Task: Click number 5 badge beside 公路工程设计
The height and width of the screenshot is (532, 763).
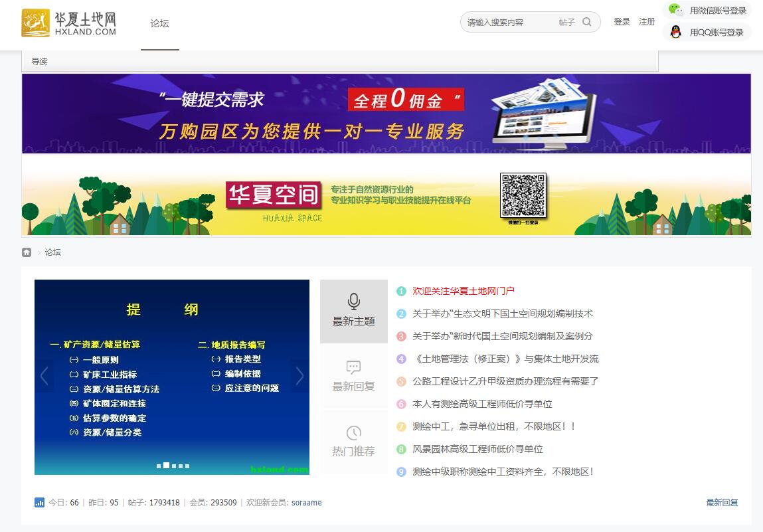Action: pos(401,381)
